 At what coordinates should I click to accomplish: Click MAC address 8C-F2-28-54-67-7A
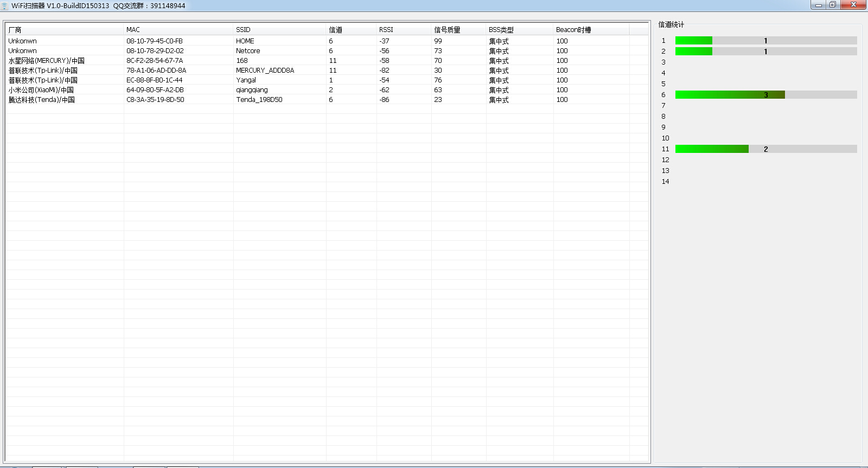coord(155,61)
